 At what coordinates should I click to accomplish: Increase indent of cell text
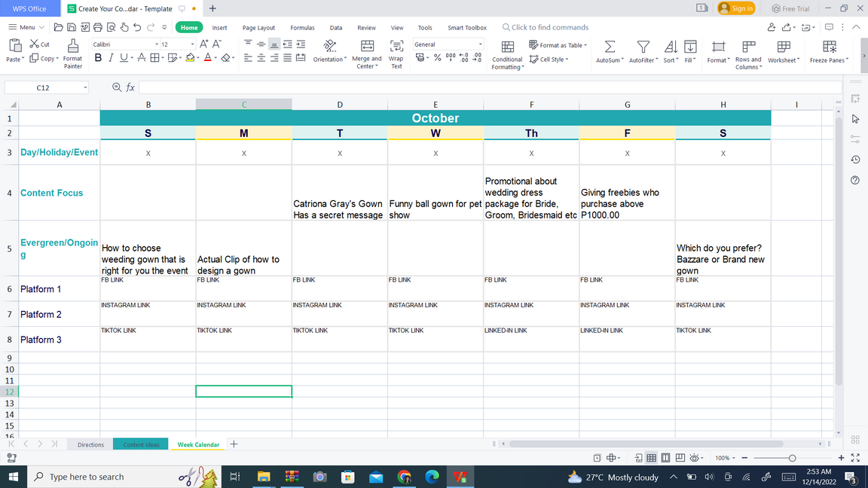[301, 44]
